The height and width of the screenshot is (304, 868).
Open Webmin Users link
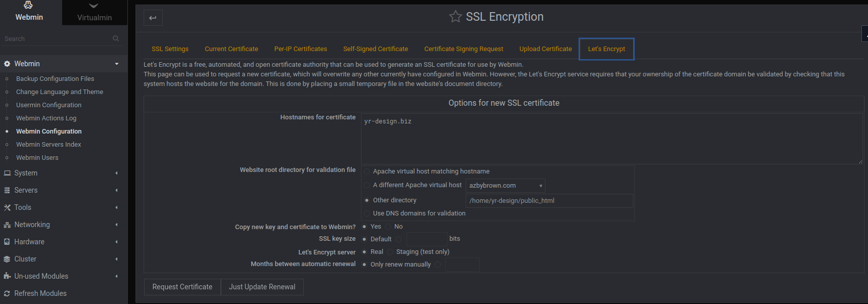pos(37,158)
